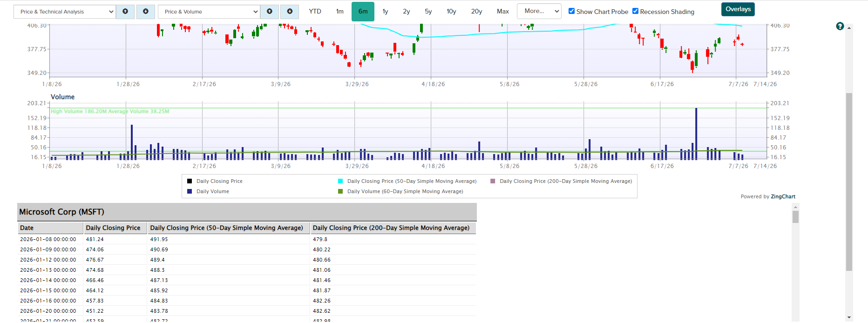The width and height of the screenshot is (868, 323).
Task: Open the Overlays button
Action: pos(738,9)
